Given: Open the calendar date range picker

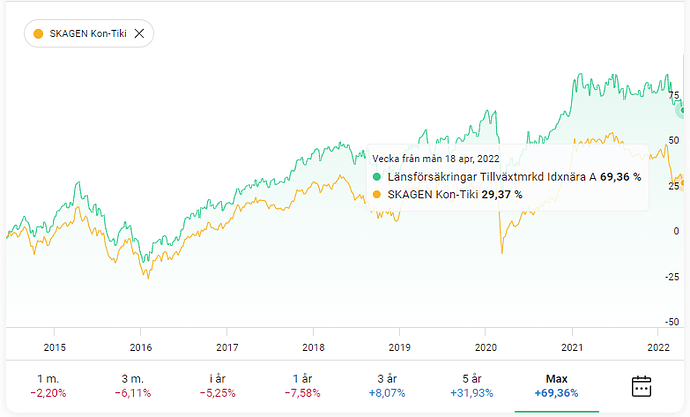Looking at the screenshot, I should (643, 386).
